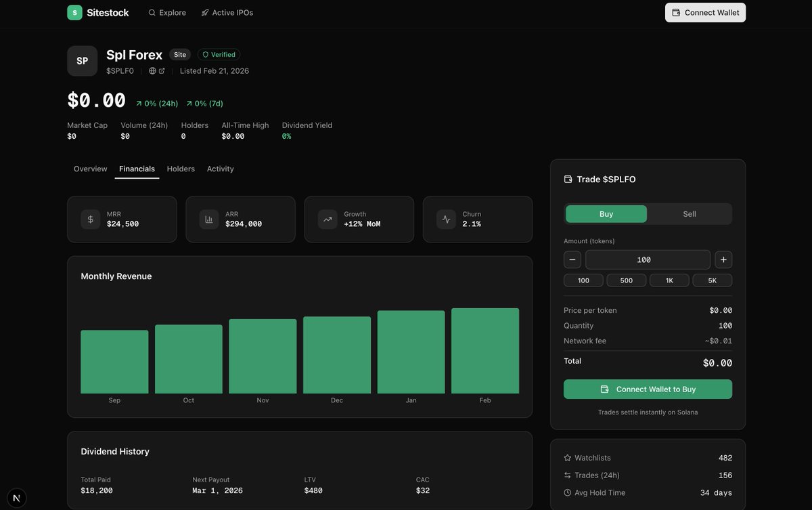This screenshot has height=510, width=812.
Task: Click the wallet icon beside Trade $SPLFO
Action: tap(568, 179)
